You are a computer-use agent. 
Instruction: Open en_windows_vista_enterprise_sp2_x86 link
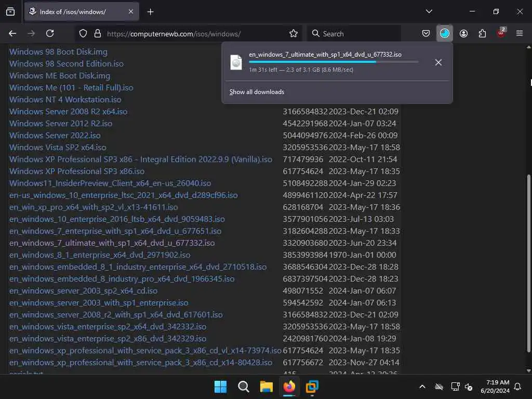108,338
